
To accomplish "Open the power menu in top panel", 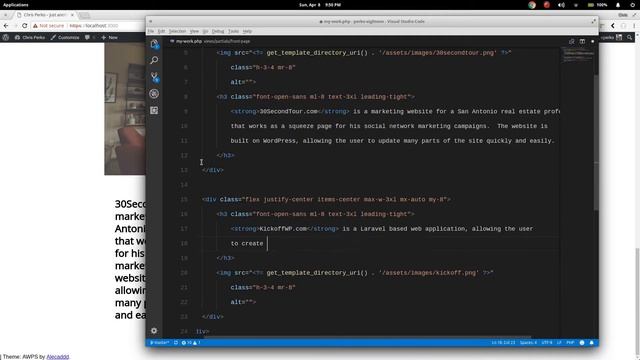I will click(632, 5).
